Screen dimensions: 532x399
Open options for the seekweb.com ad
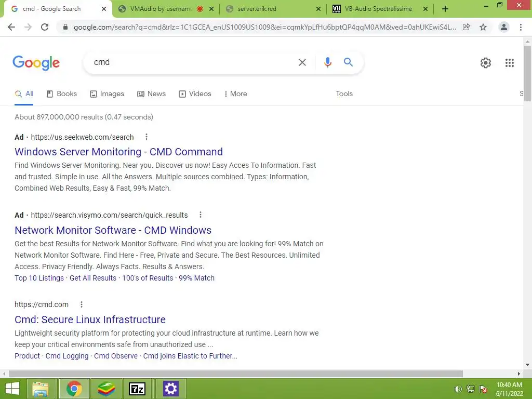(x=146, y=137)
